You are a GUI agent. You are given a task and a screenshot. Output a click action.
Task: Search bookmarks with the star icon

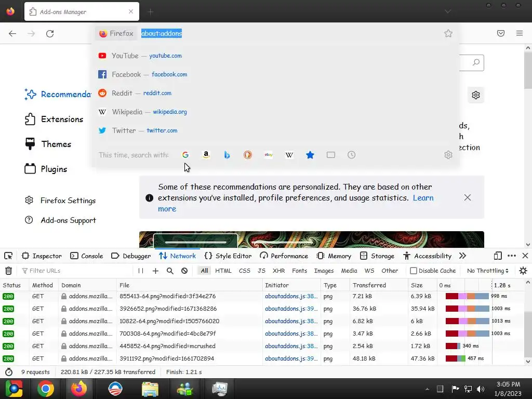310,155
